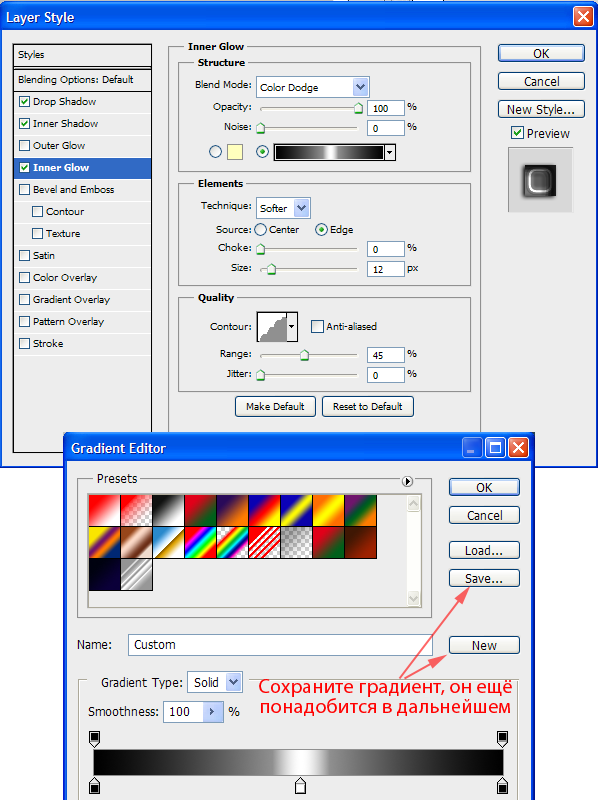This screenshot has height=800, width=598.
Task: Enable the Outer Glow effect checkbox
Action: coord(24,145)
